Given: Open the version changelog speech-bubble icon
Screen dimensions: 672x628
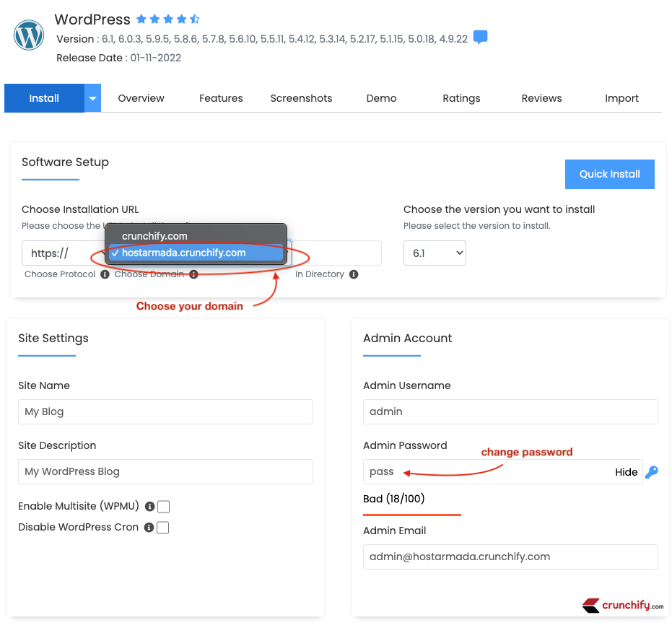Looking at the screenshot, I should [480, 38].
